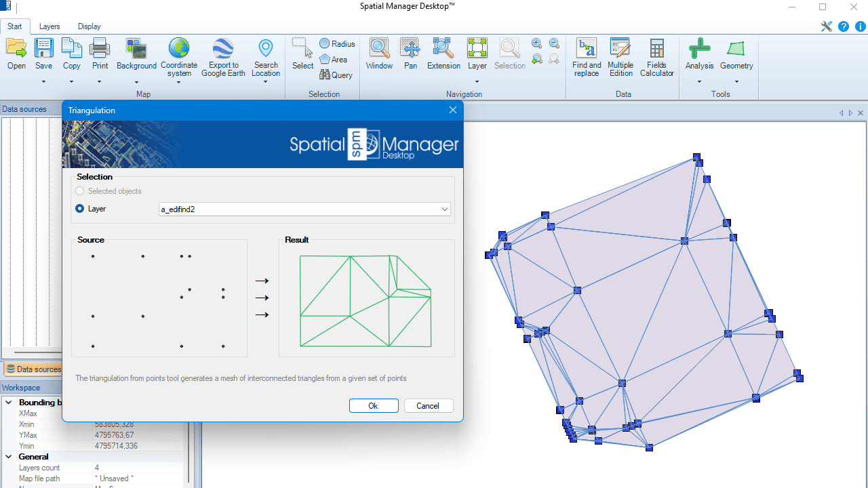Open the Copy dropdown arrow
Viewport: 868px width, 488px height.
72,82
